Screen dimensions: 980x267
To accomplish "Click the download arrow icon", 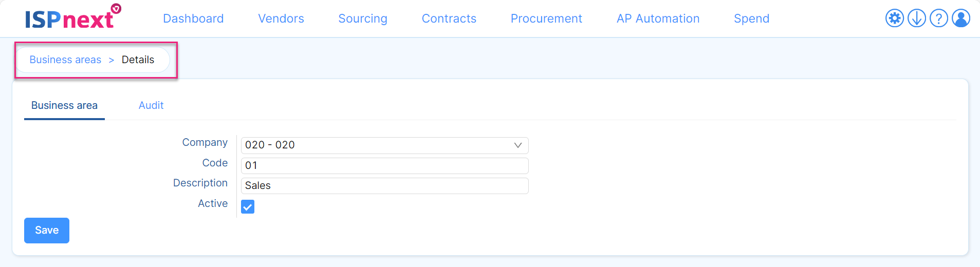I will tap(916, 18).
